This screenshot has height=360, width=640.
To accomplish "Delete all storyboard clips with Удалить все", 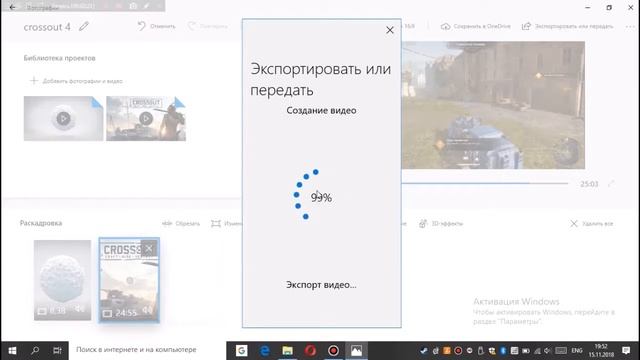I will pyautogui.click(x=591, y=223).
